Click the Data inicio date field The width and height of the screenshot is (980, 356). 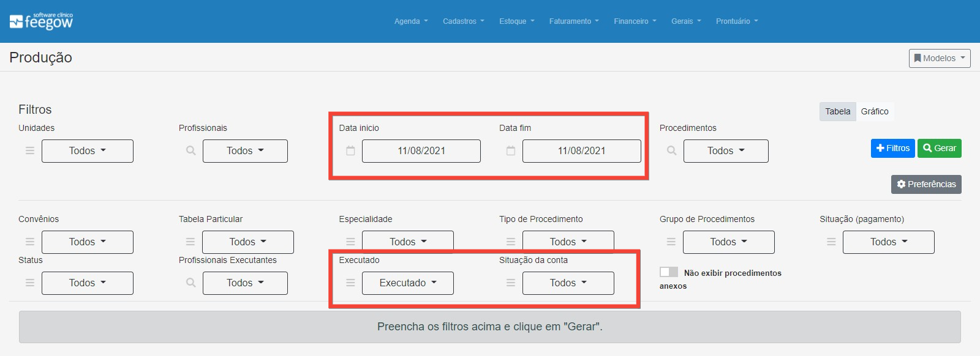tap(421, 151)
